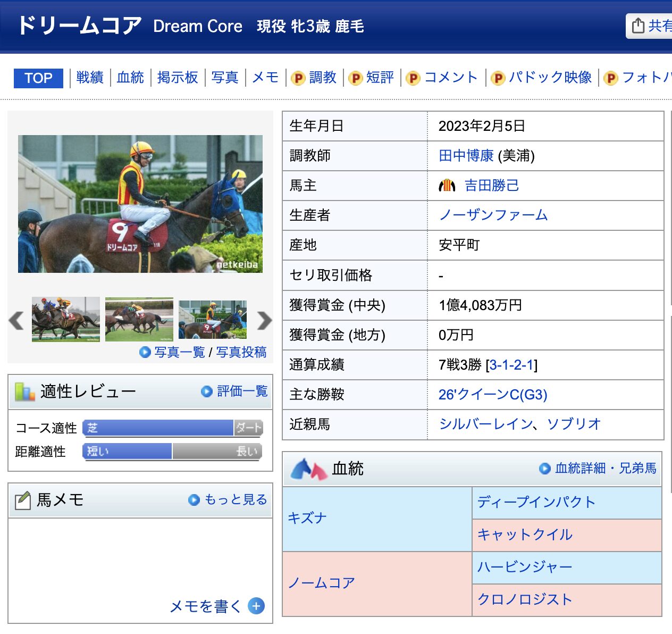Click arrow icon beside 血統詳細・兄弟馬
Screen dimensions: 672x634
tap(545, 468)
